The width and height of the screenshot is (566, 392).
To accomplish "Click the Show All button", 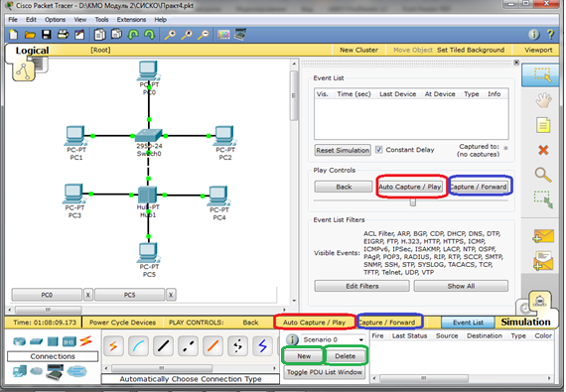I will point(461,286).
